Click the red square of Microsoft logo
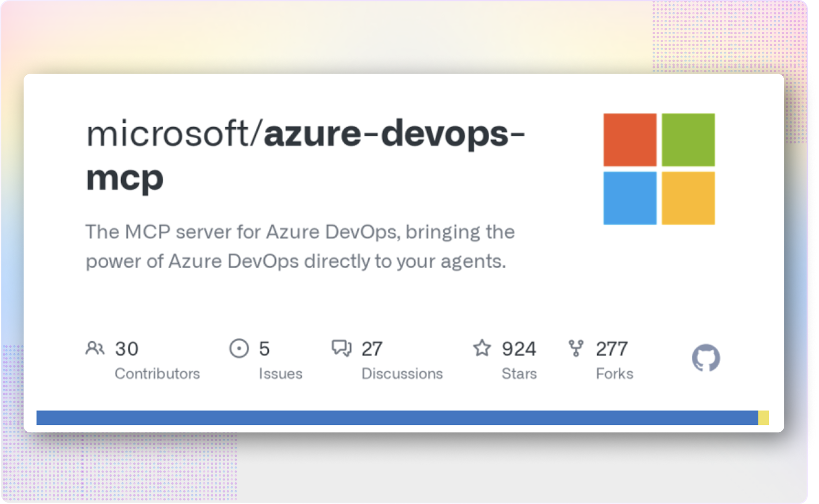The image size is (819, 504). pos(630,140)
